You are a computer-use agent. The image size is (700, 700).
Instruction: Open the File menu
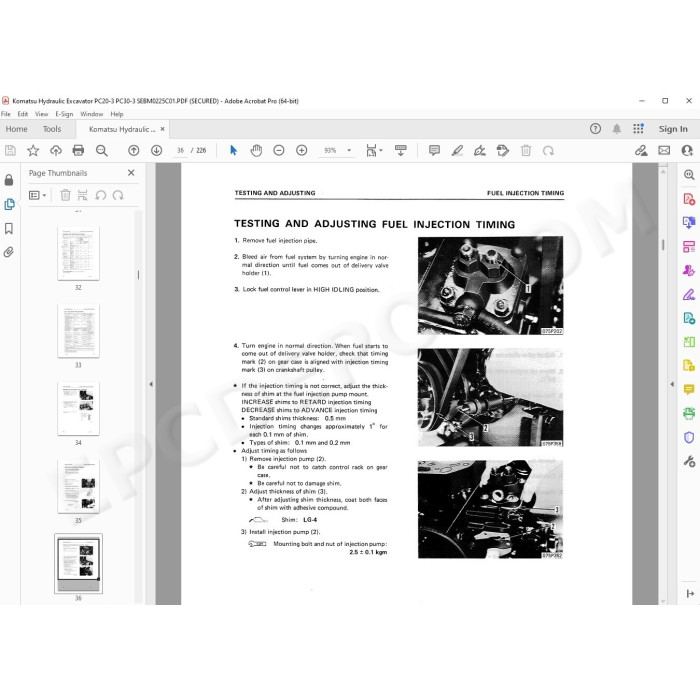click(x=6, y=114)
